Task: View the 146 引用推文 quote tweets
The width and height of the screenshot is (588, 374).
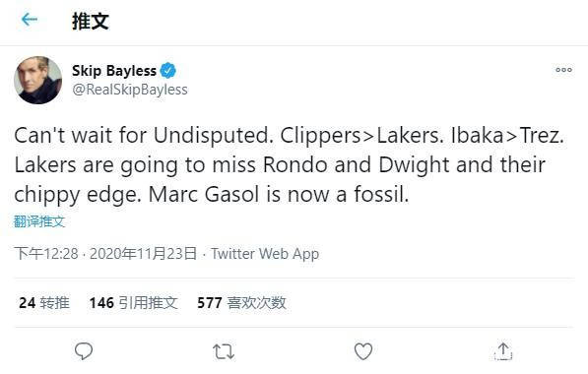Action: pos(134,303)
